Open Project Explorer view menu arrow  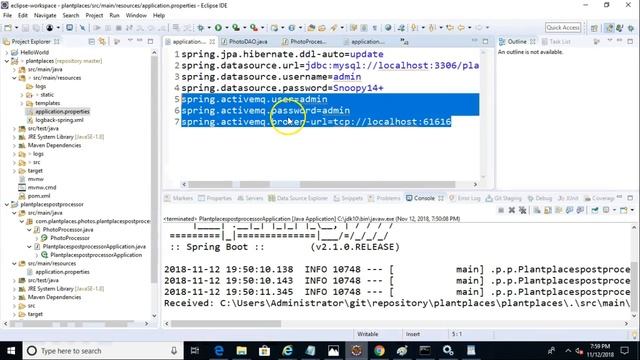point(130,41)
